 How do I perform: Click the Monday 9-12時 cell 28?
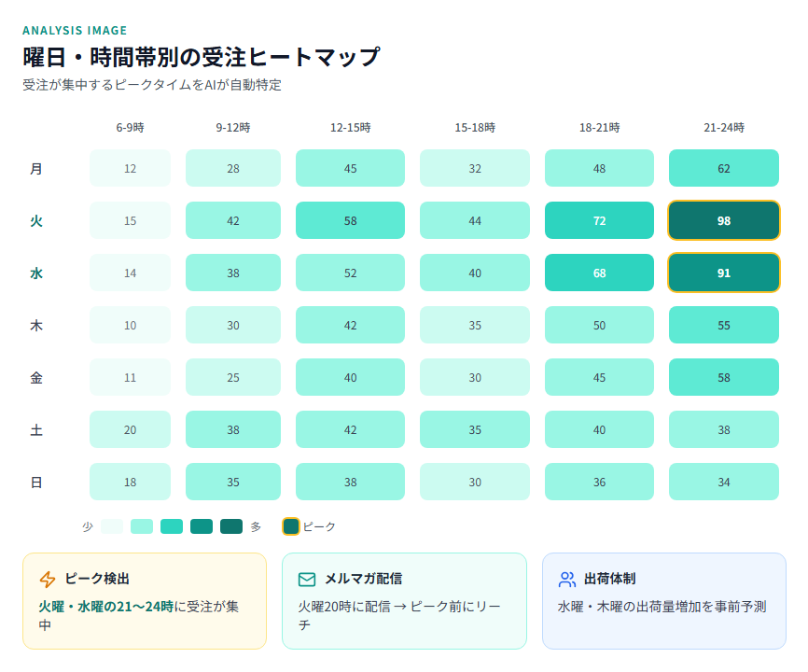233,168
